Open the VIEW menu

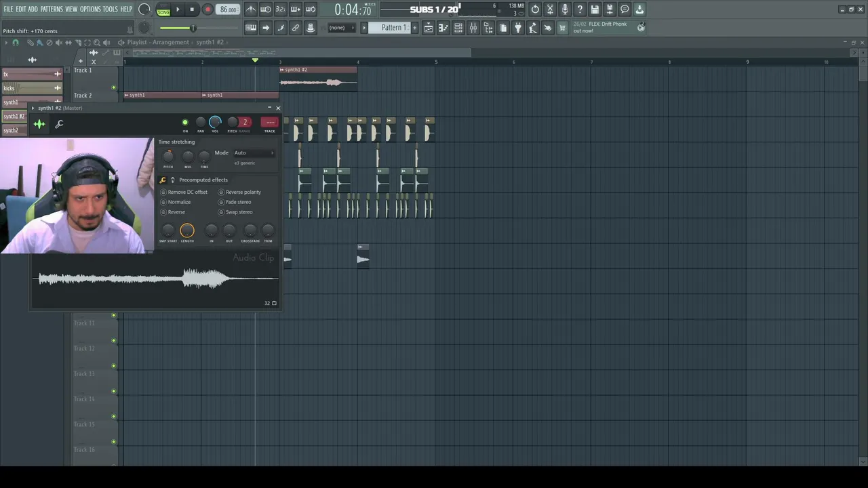(71, 9)
